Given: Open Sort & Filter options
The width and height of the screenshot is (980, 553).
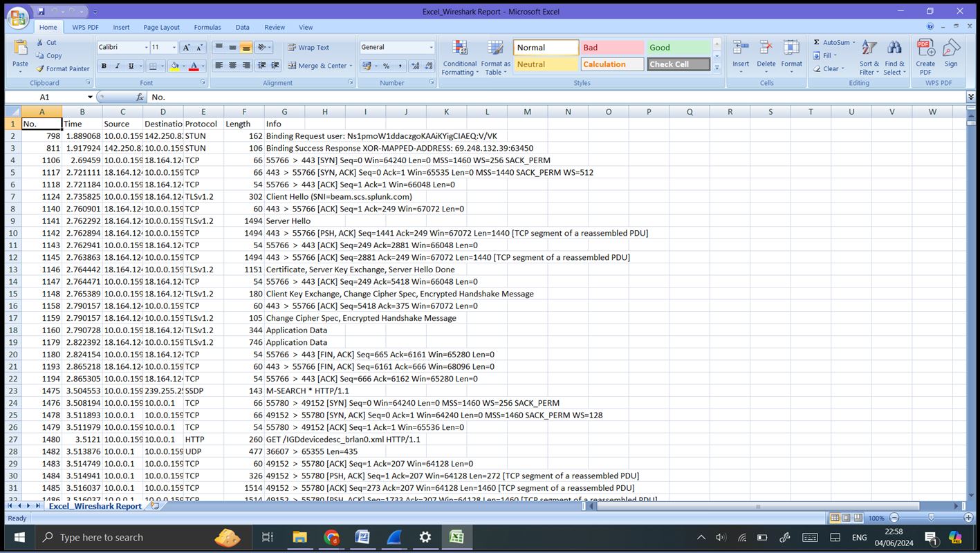Looking at the screenshot, I should (x=870, y=57).
